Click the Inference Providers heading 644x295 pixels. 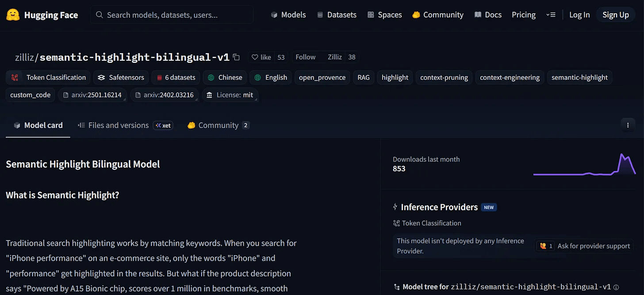tap(439, 207)
